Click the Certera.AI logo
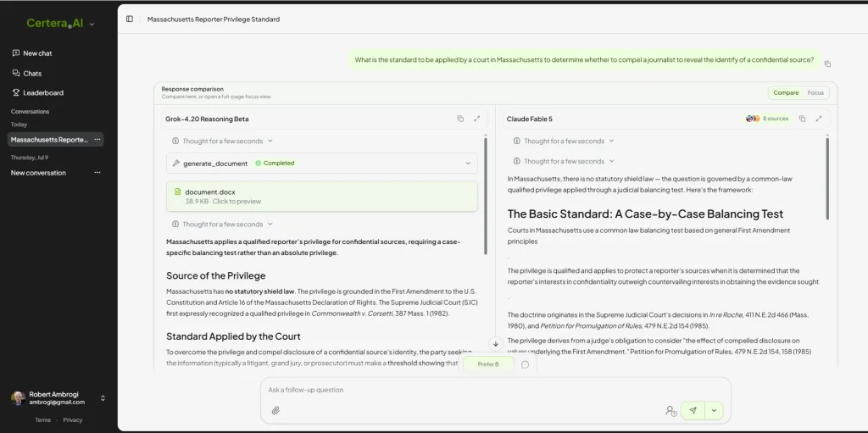Viewport: 868px width, 433px height. [x=55, y=23]
